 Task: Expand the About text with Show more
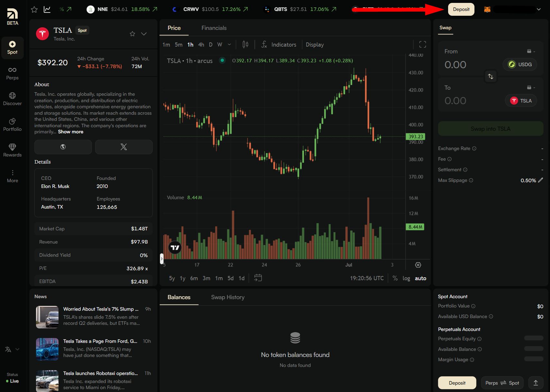[71, 132]
